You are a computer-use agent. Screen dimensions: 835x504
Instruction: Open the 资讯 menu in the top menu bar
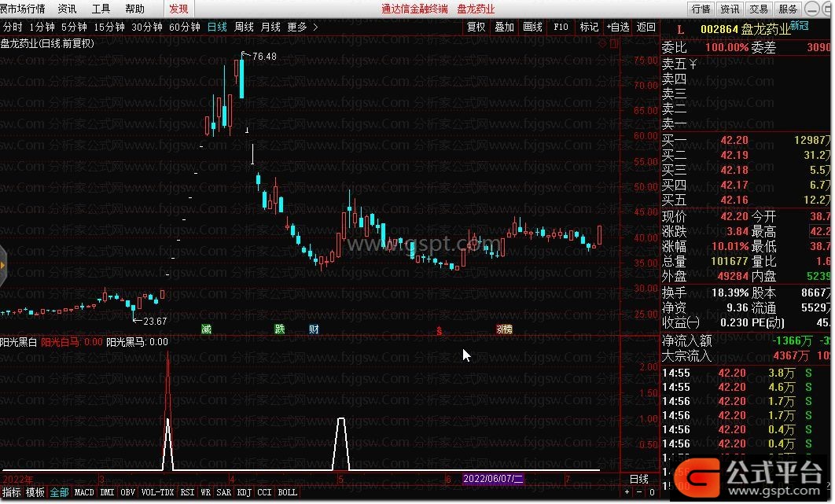(67, 9)
